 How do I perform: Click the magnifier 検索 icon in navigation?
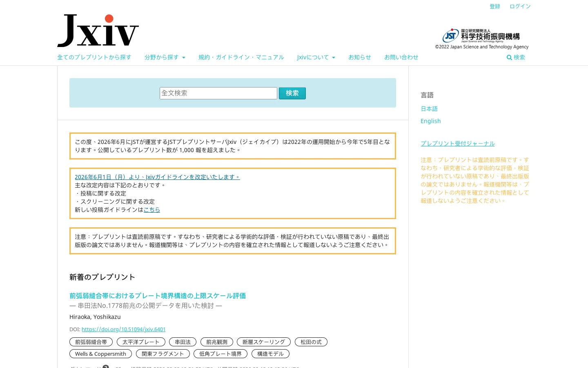coord(516,57)
